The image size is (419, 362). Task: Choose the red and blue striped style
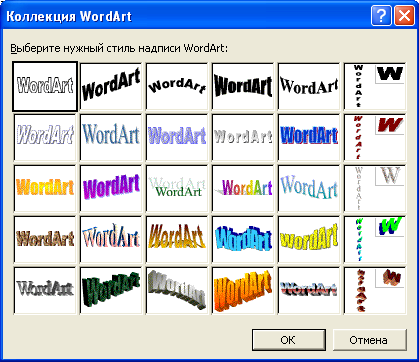tap(309, 290)
